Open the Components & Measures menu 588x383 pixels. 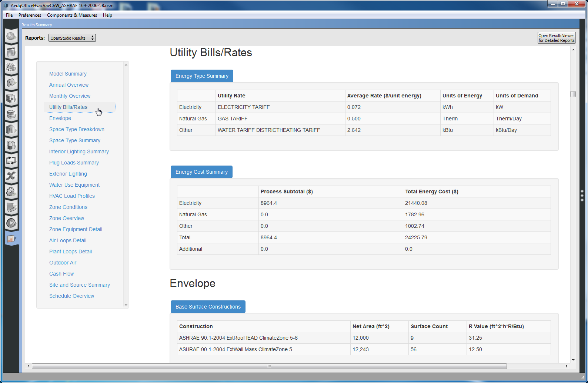72,15
